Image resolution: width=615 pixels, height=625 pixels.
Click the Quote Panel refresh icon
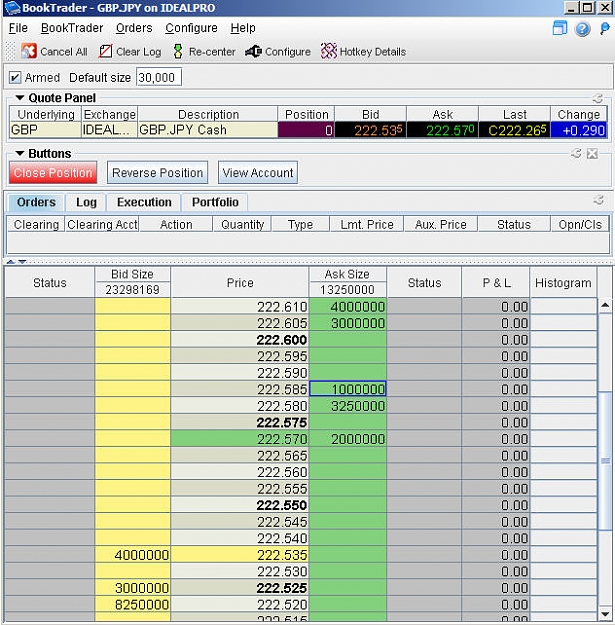[x=597, y=98]
